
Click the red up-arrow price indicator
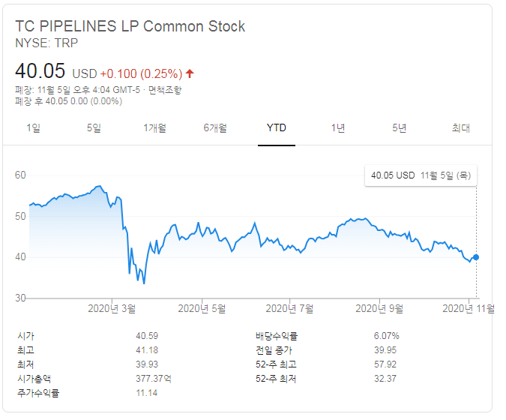tap(190, 73)
